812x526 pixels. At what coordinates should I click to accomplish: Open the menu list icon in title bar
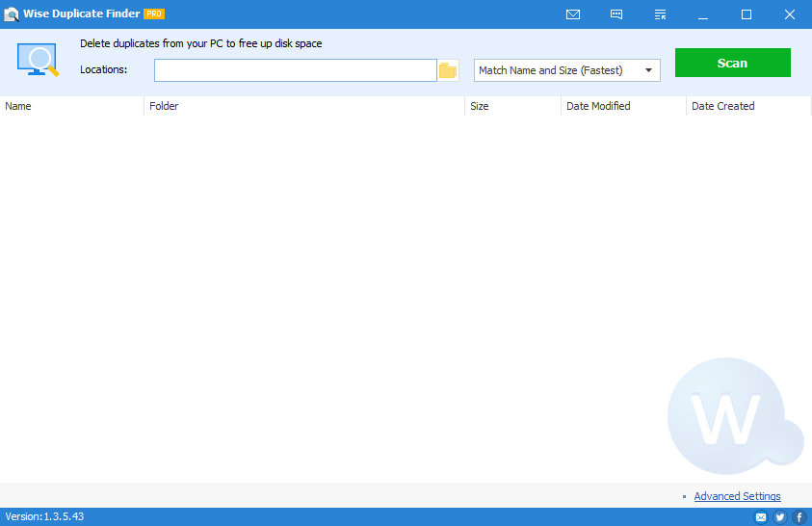pos(660,14)
